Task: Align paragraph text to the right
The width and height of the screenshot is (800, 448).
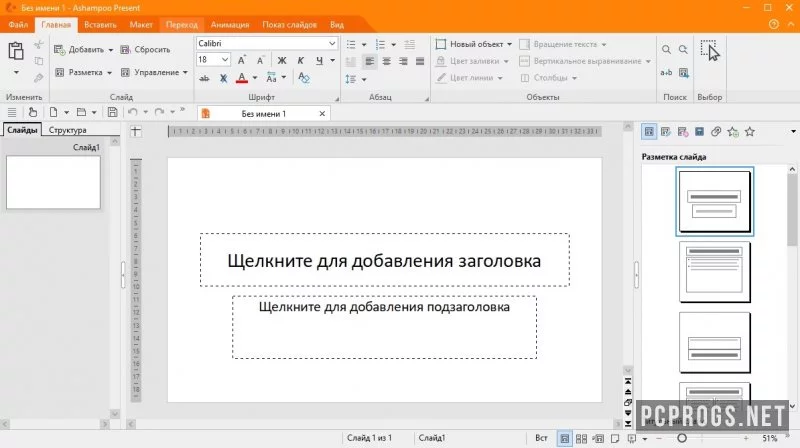Action: tap(403, 61)
